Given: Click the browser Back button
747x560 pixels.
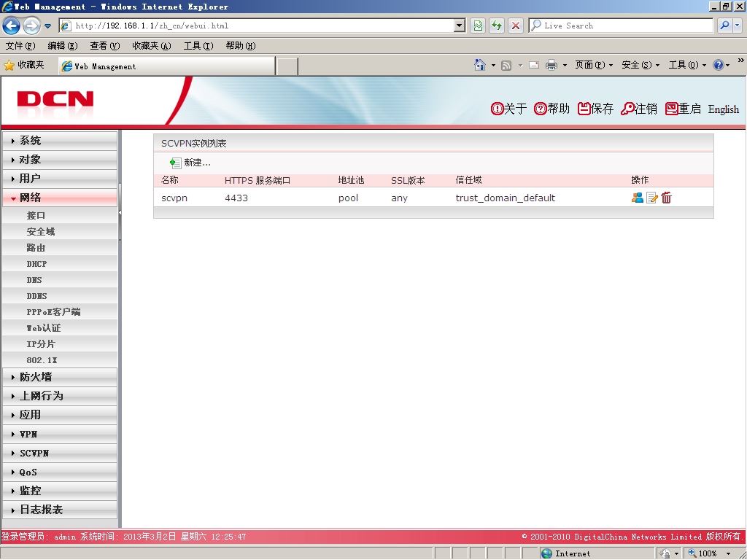Looking at the screenshot, I should [12, 26].
